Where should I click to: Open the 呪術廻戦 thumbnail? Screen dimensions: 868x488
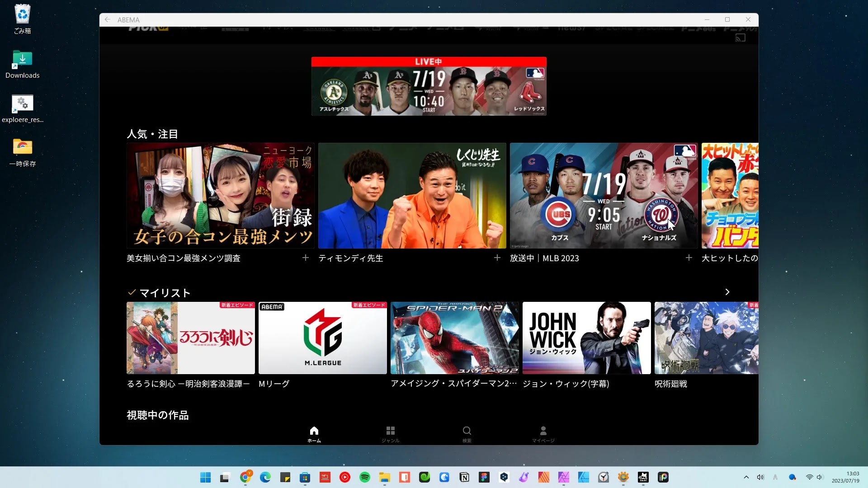707,338
